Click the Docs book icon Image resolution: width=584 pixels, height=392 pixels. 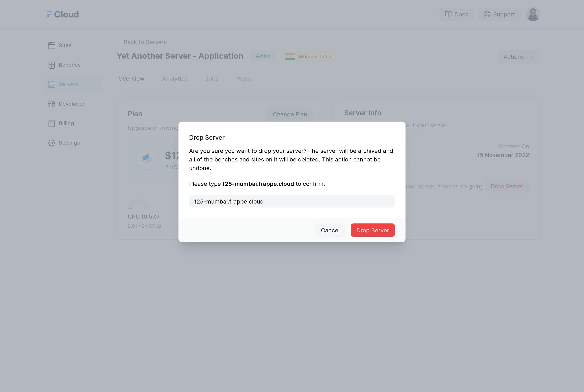tap(448, 14)
